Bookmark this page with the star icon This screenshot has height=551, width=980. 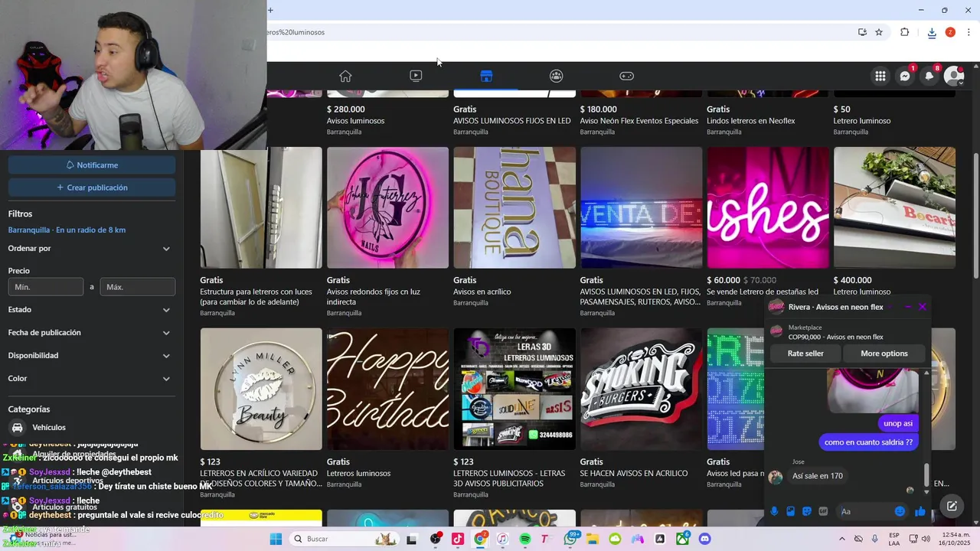[x=879, y=32]
